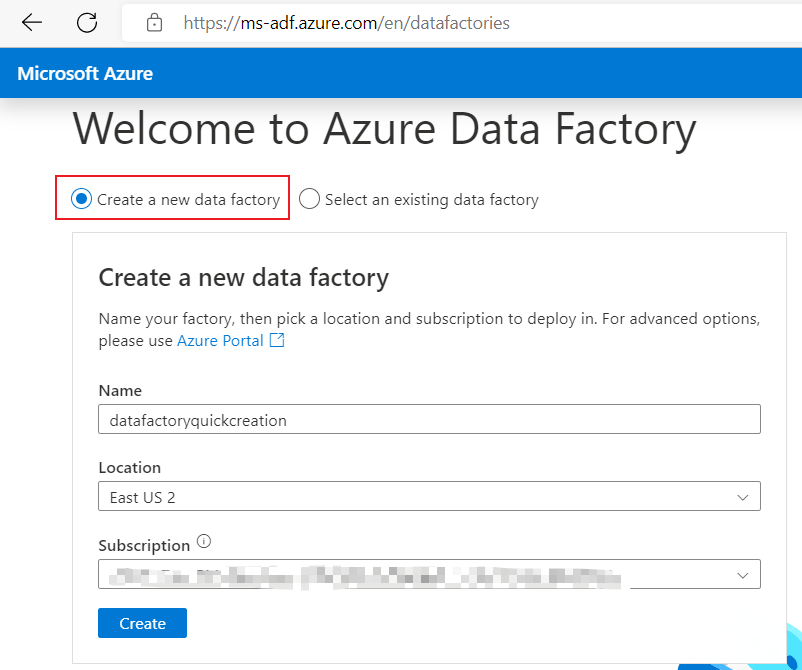The width and height of the screenshot is (802, 670).
Task: Click the Microsoft Azure header title
Action: 85,74
